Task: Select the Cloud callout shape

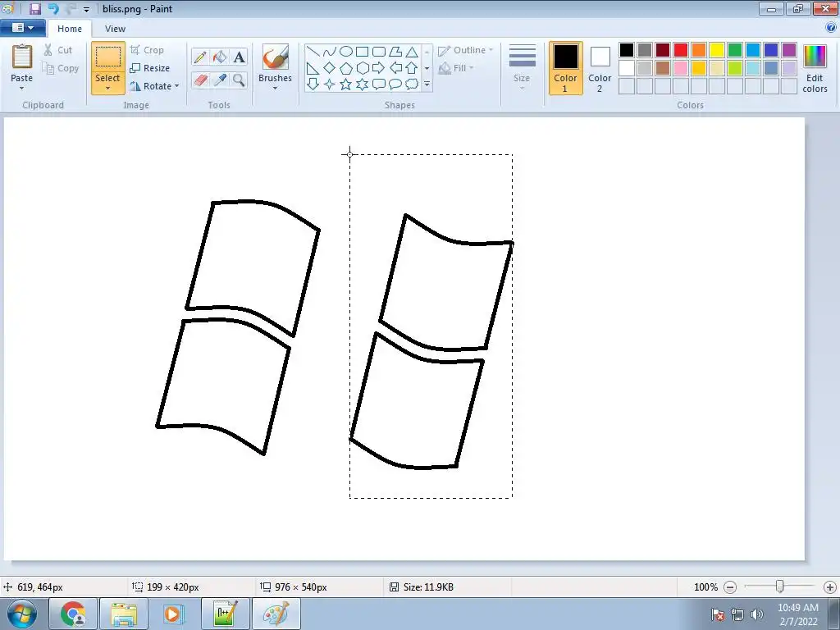Action: pyautogui.click(x=412, y=84)
